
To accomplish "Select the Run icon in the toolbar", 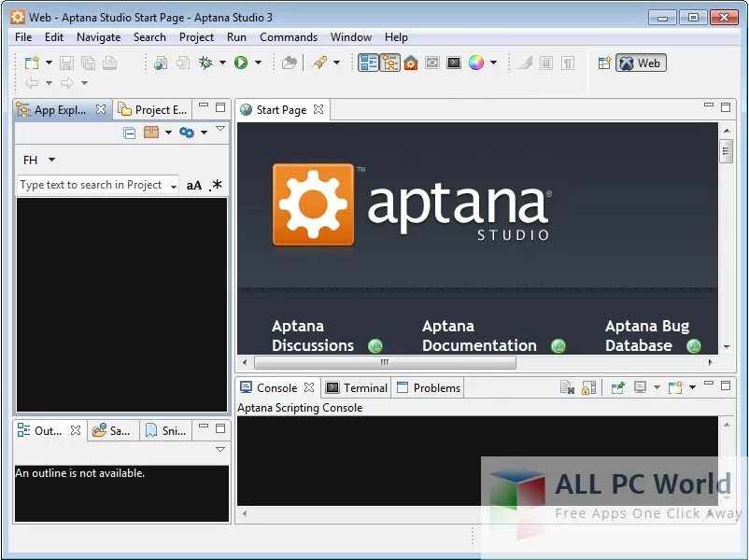I will tap(239, 63).
